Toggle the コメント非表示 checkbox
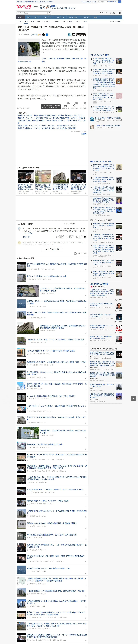This screenshot has width=138, height=644. tap(75, 254)
